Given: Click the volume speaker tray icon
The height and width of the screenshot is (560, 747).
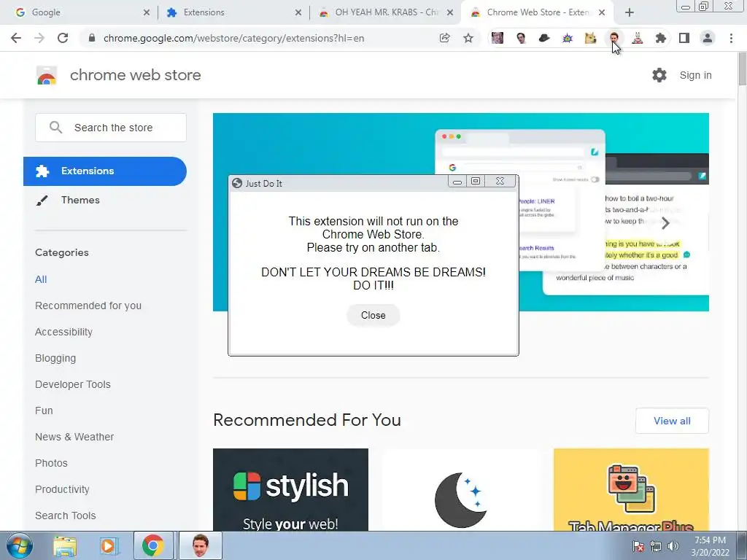Looking at the screenshot, I should (x=673, y=546).
